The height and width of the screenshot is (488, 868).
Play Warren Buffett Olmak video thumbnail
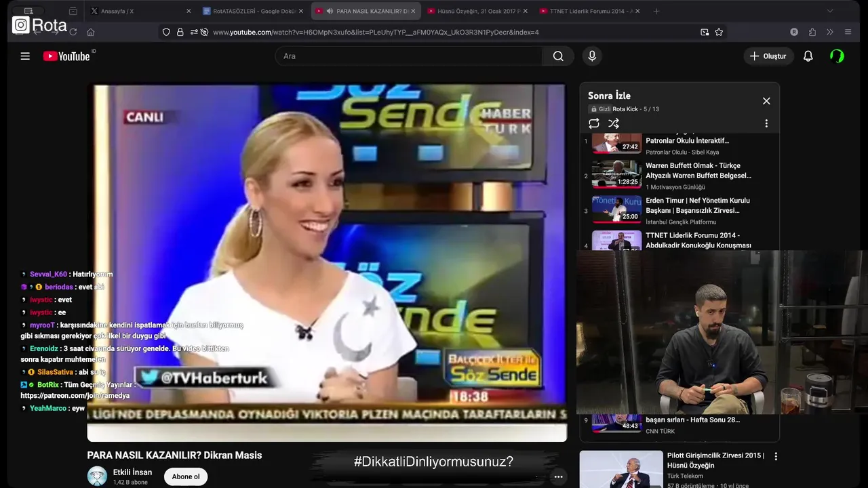[616, 174]
